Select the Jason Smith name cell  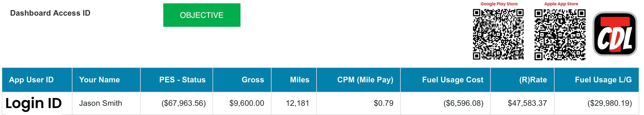100,103
